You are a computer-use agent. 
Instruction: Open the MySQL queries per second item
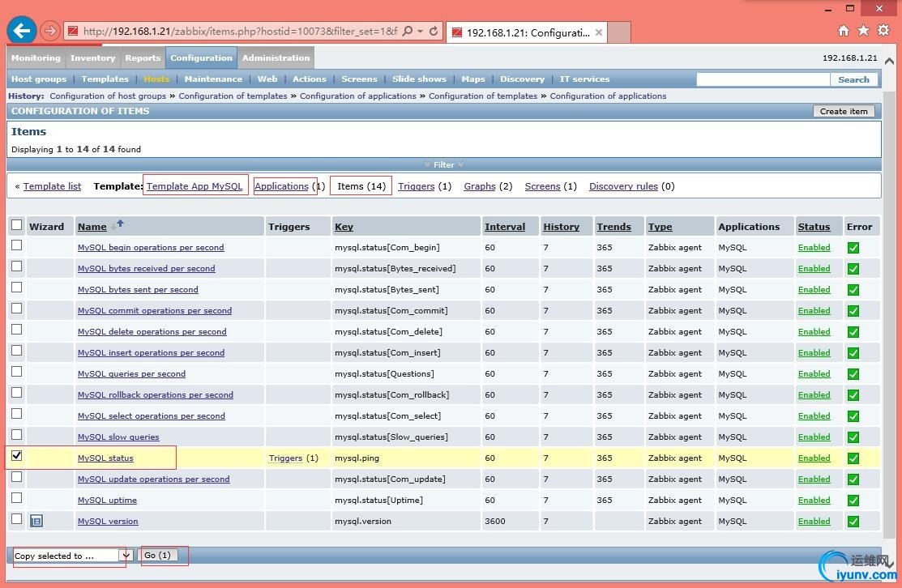[x=131, y=374]
